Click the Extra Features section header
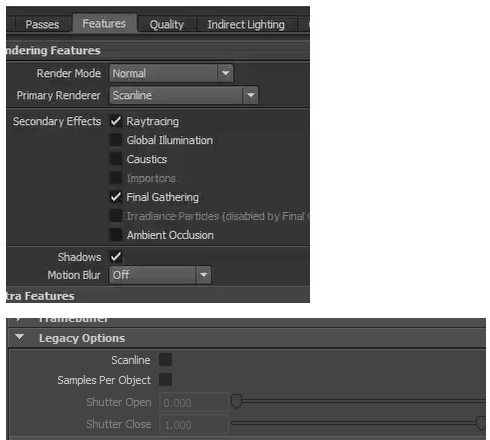 click(158, 296)
